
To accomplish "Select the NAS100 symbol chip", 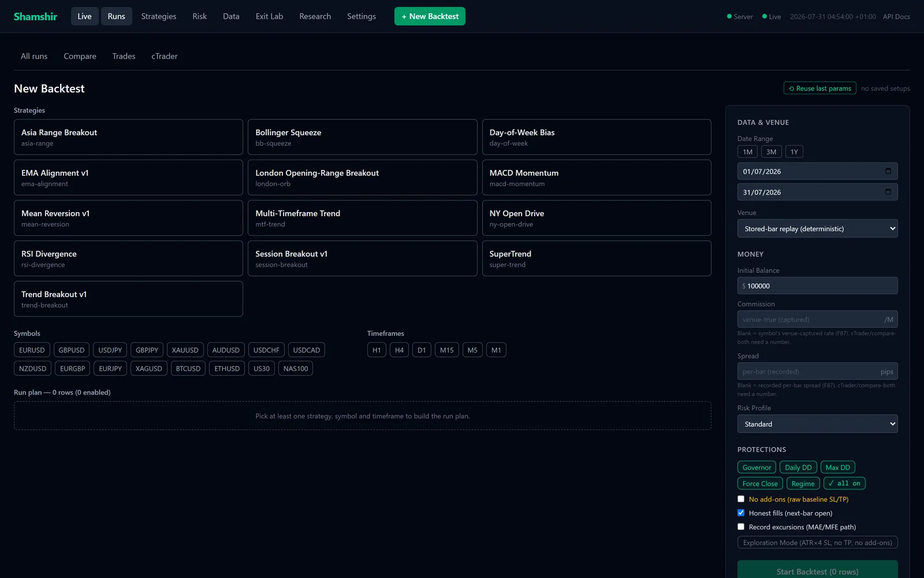I will (296, 368).
